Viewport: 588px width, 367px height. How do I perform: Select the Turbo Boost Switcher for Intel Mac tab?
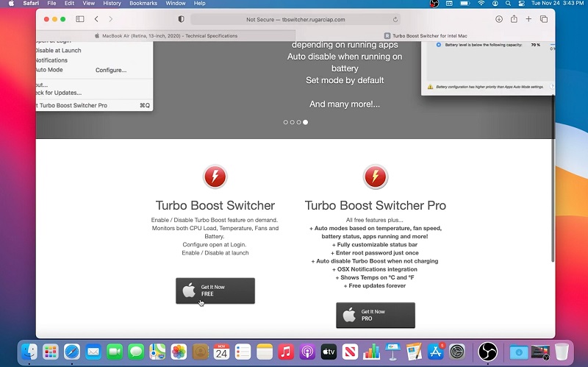[426, 35]
